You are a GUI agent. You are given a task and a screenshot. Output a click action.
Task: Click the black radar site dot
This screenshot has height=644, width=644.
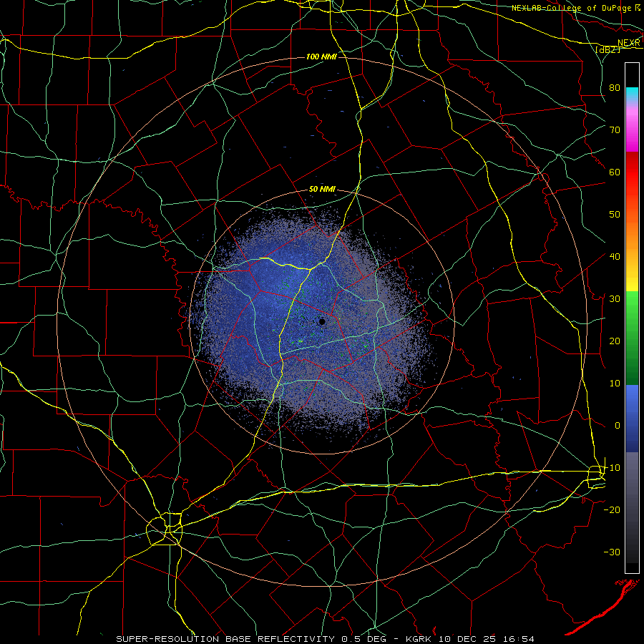pos(322,321)
